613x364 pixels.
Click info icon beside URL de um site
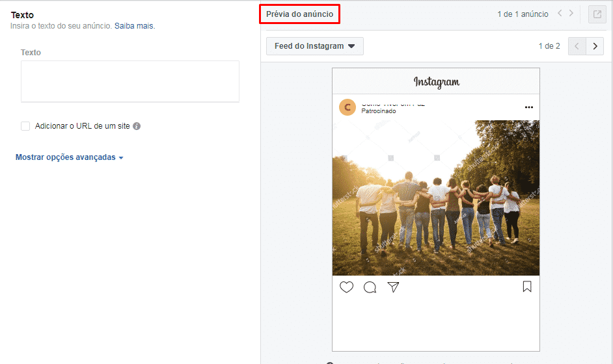pos(137,126)
